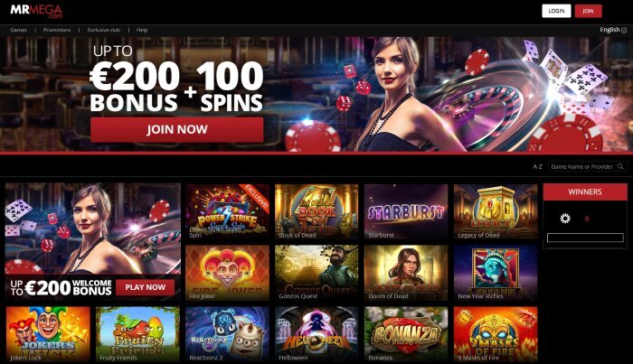Screen dimensions: 633x364
Task: Open the Help link
Action: tap(142, 30)
